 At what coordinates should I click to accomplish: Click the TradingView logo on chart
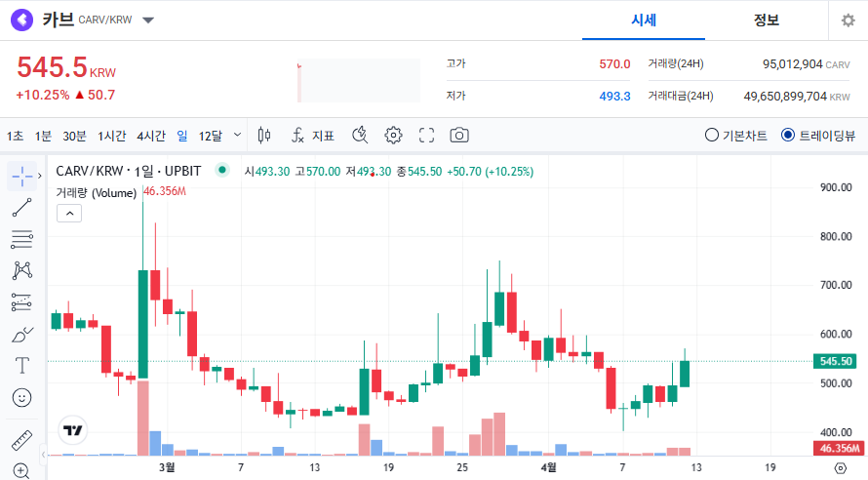(72, 430)
